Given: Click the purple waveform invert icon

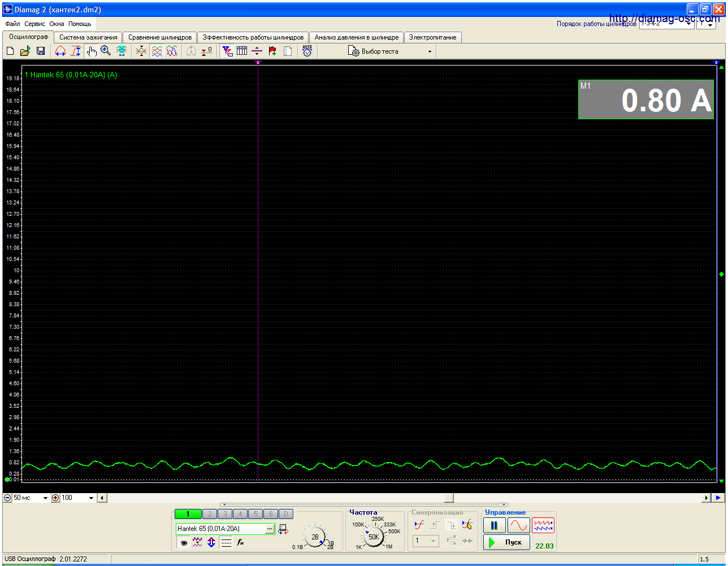Looking at the screenshot, I should coord(197,542).
